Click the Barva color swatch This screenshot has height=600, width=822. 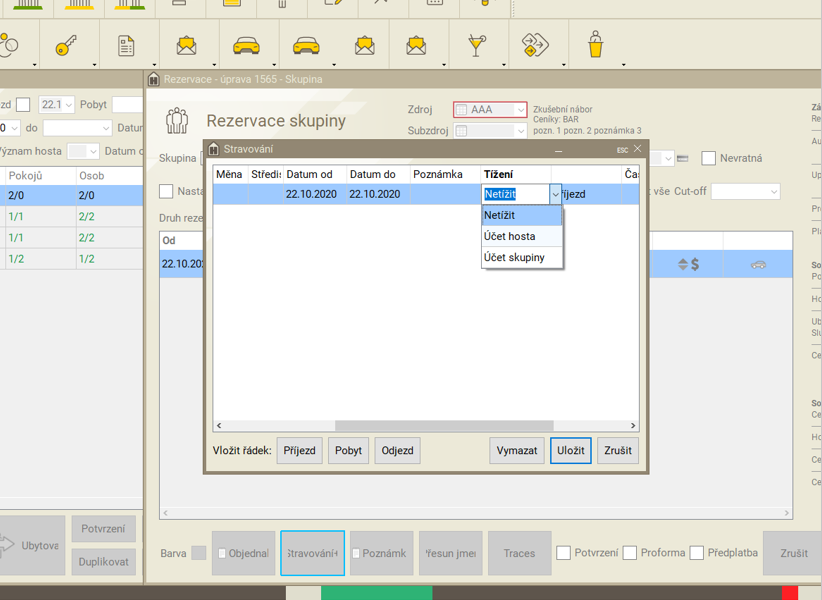tap(199, 553)
